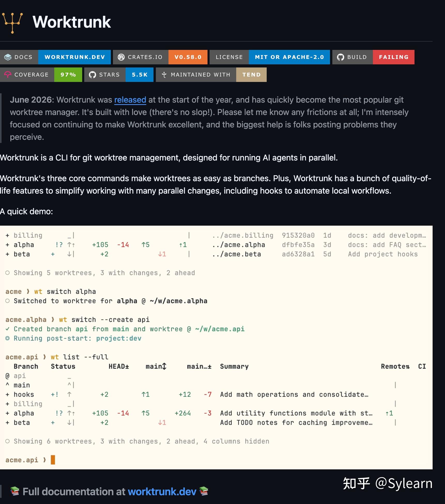Click the crates.io Rust gear icon
445x504 pixels.
click(x=121, y=57)
